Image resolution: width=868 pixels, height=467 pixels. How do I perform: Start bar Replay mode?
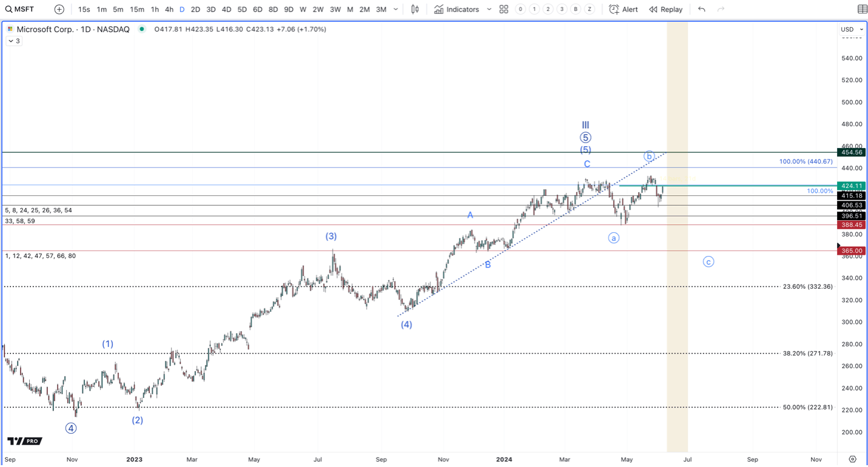click(666, 9)
